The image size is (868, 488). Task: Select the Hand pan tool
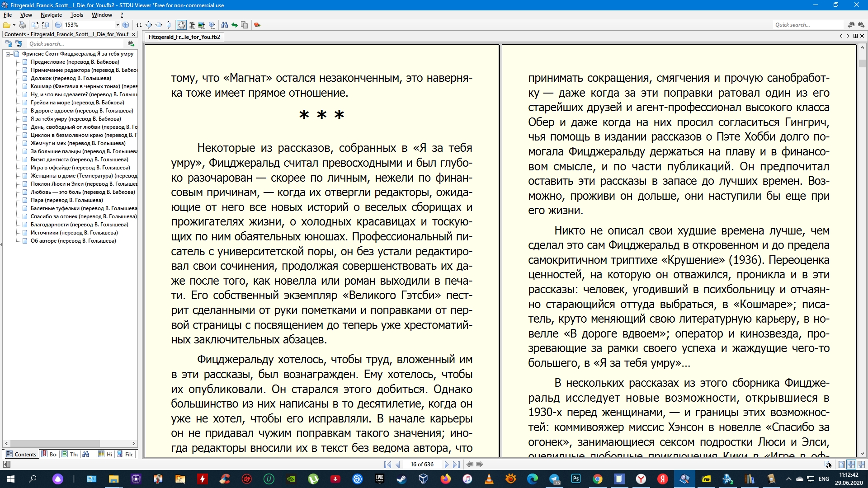tap(181, 25)
